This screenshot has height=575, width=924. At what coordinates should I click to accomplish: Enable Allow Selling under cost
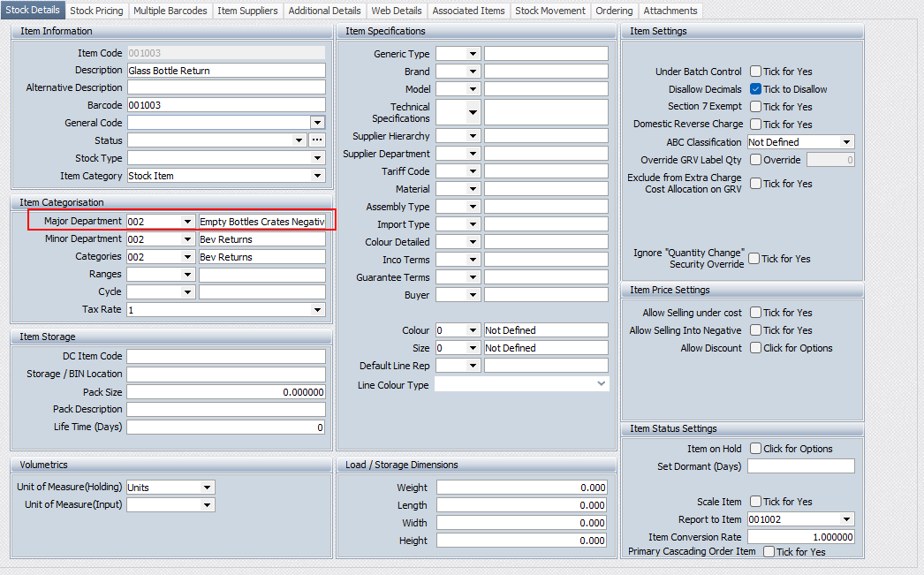point(756,313)
